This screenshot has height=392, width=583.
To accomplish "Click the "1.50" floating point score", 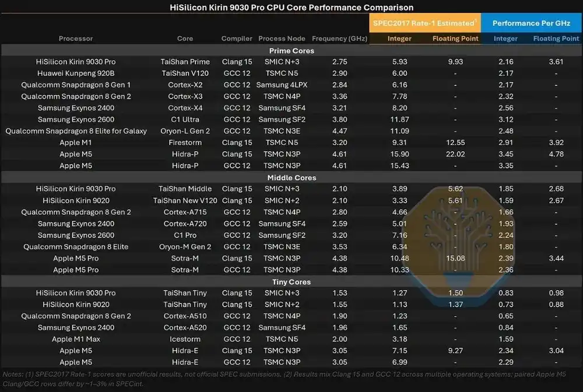I will 455,293.
